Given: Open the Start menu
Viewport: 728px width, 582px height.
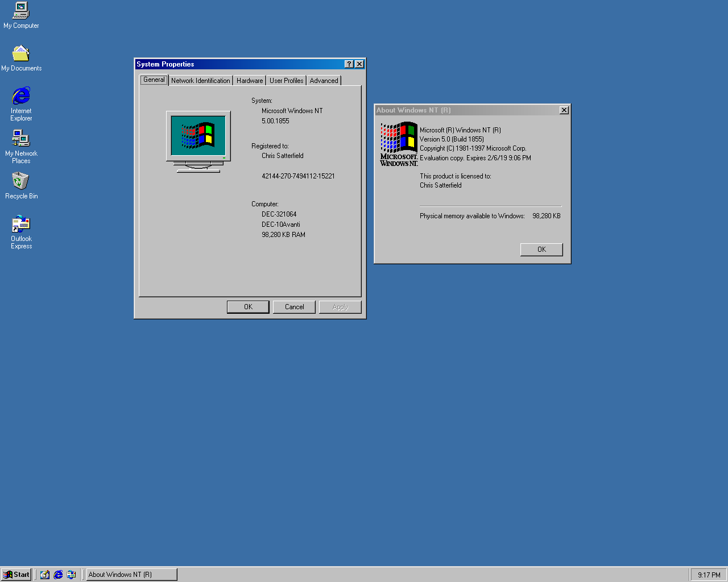Looking at the screenshot, I should pos(16,575).
